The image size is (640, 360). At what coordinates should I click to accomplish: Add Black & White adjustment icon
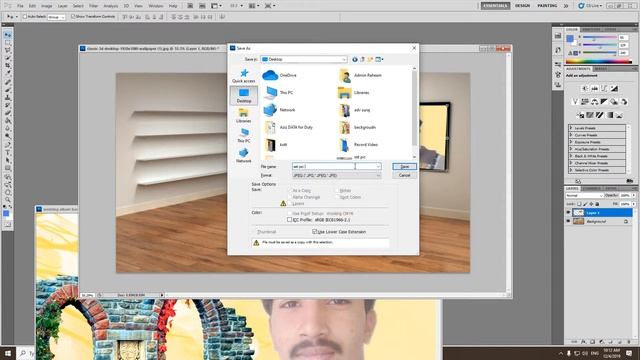pyautogui.click(x=604, y=102)
